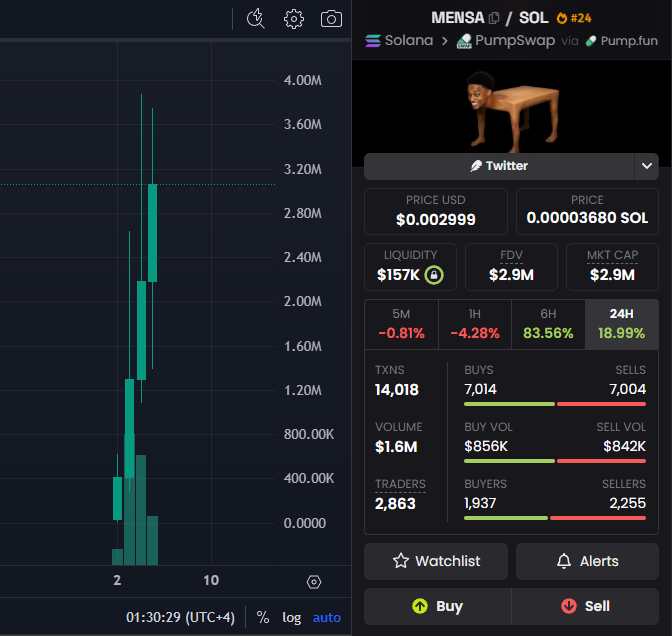Click the SELL VOL value $842K
Screen dimensions: 672x636
(x=624, y=446)
